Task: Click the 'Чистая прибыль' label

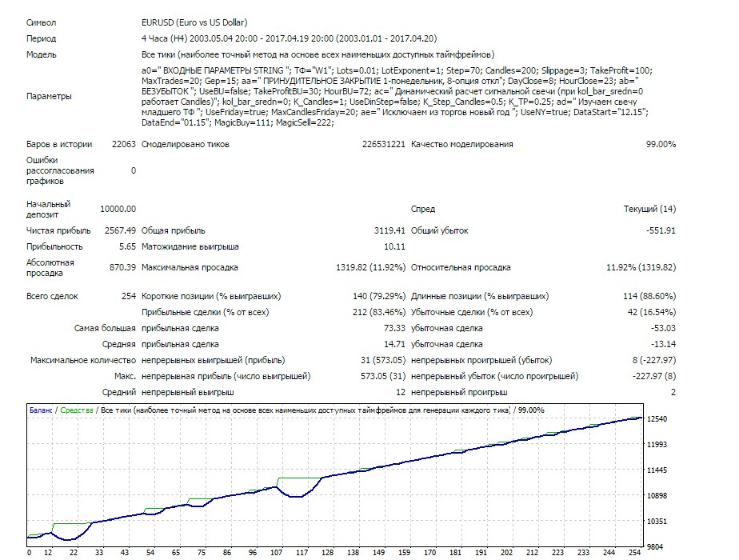Action: pos(58,230)
